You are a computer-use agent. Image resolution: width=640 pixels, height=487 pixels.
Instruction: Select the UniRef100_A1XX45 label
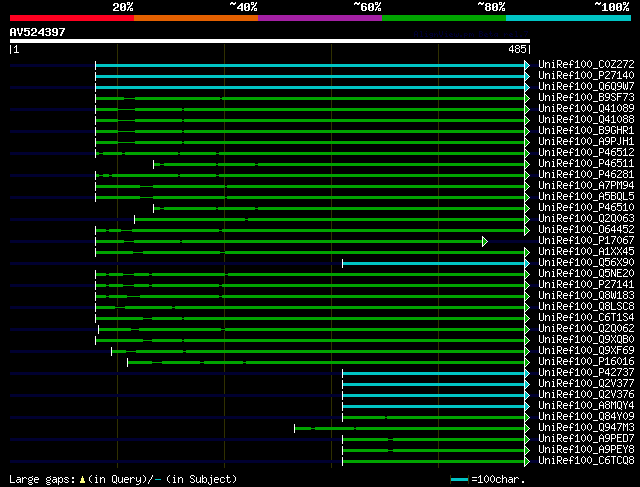pyautogui.click(x=586, y=251)
